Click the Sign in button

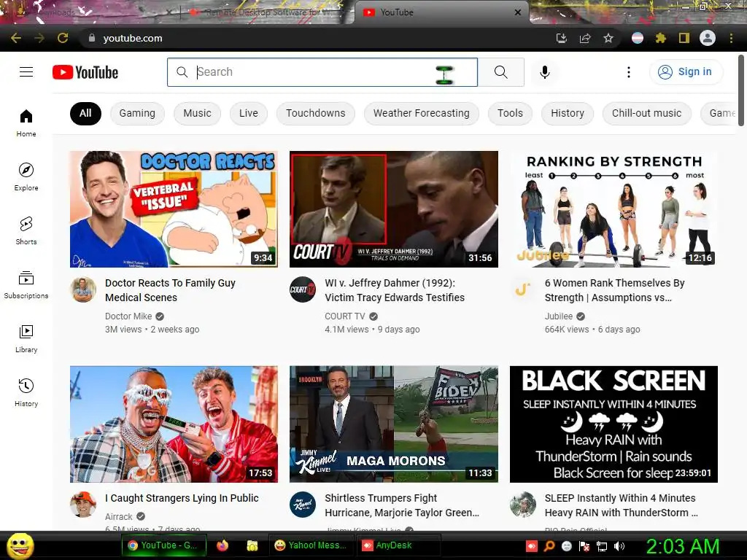pyautogui.click(x=686, y=72)
